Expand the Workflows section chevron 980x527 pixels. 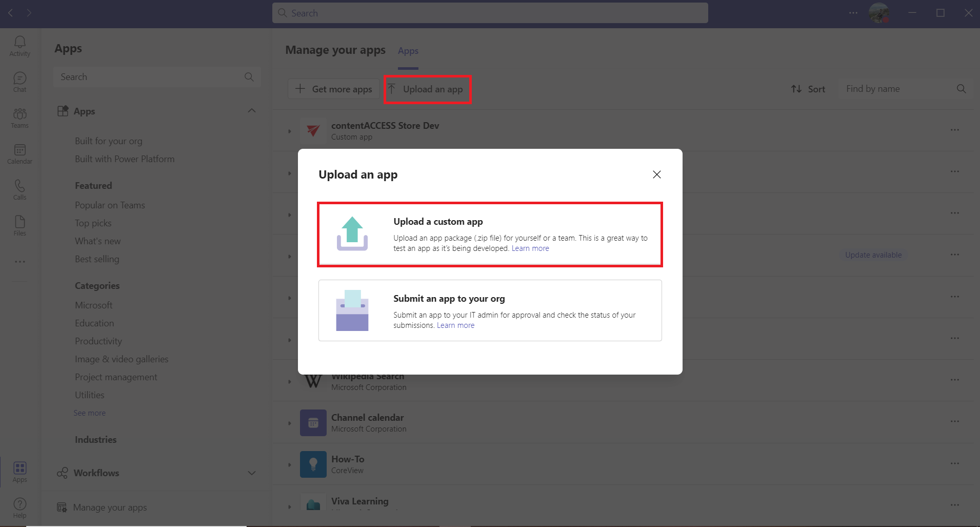[x=252, y=473]
